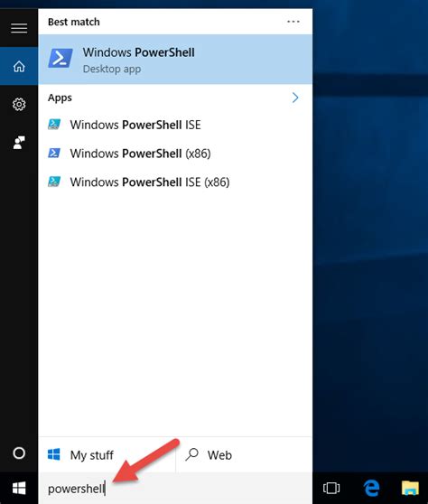Open the Feedback icon in sidebar
This screenshot has width=428, height=504.
[x=19, y=143]
